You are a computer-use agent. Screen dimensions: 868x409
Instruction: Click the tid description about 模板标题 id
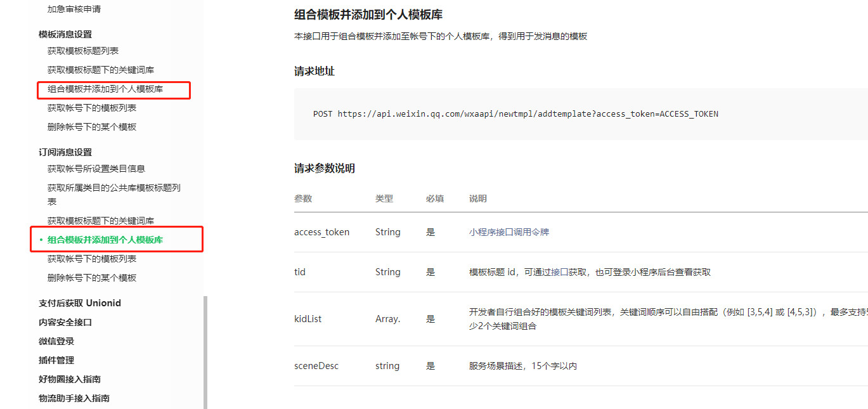pyautogui.click(x=590, y=272)
